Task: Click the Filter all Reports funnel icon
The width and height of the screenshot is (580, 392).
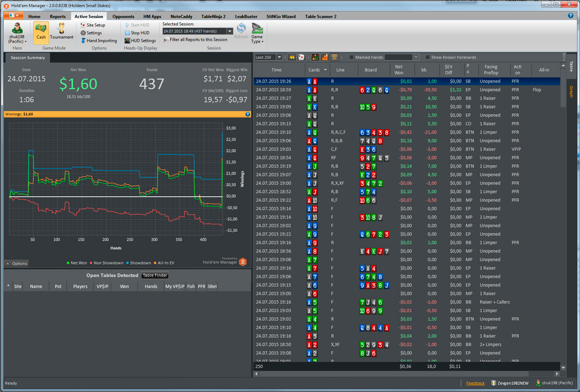Action: coord(166,40)
